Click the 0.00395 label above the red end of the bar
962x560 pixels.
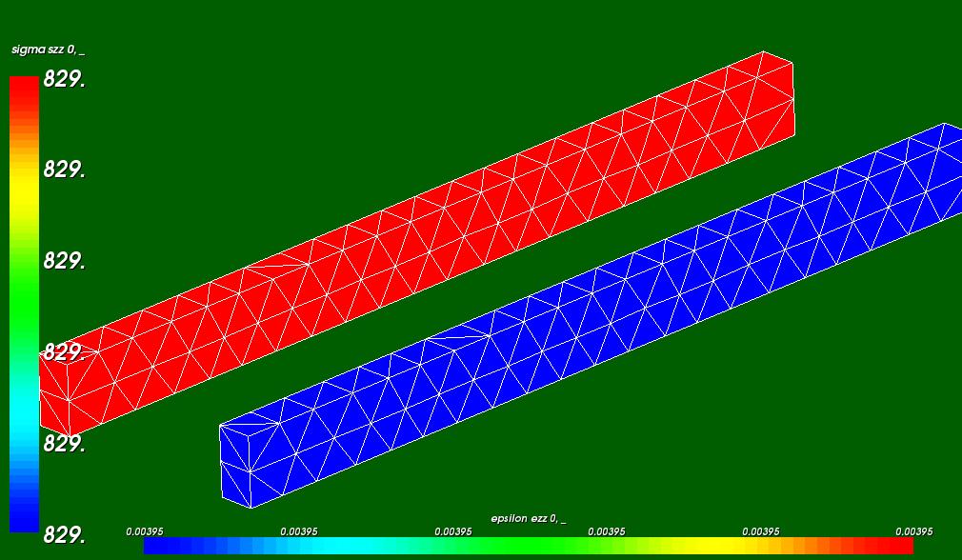coord(913,531)
